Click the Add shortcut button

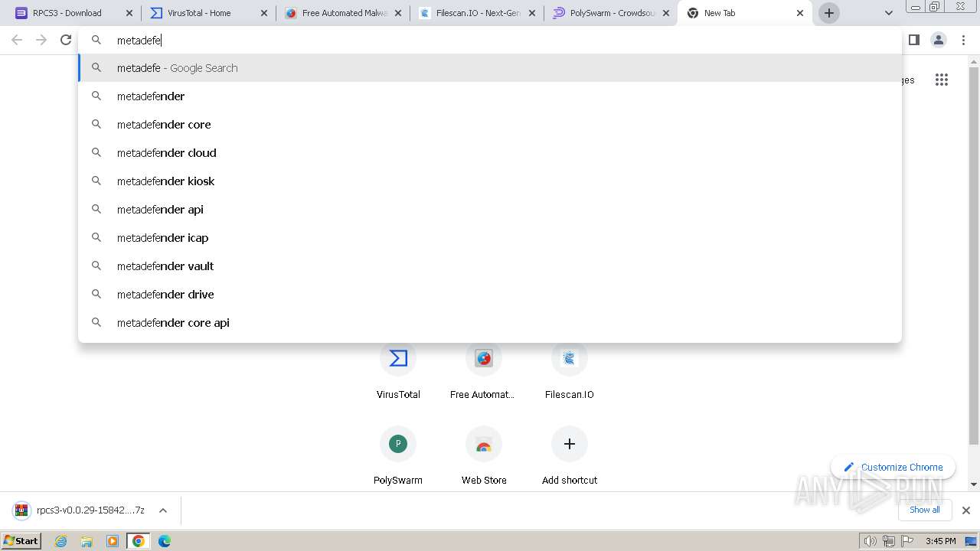(x=570, y=455)
